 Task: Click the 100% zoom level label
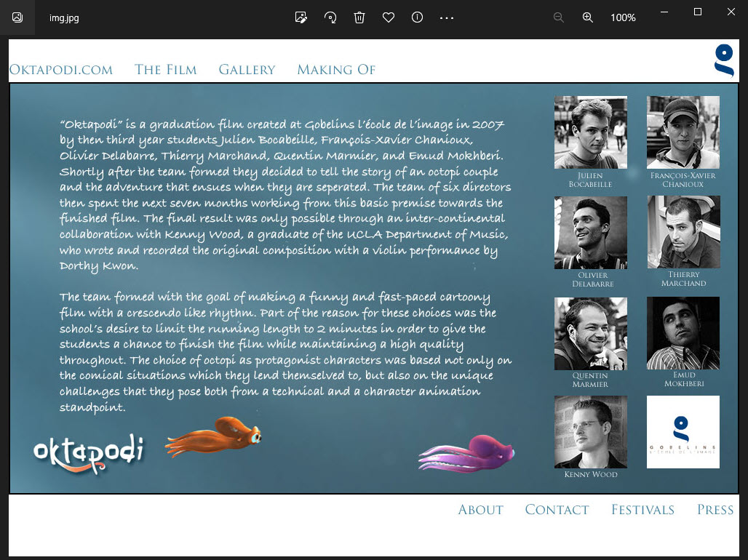click(623, 17)
